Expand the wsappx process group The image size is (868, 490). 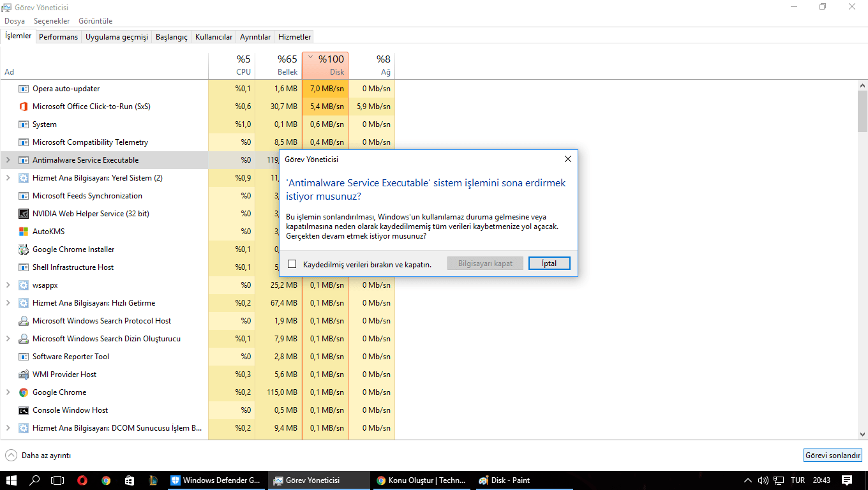pyautogui.click(x=8, y=285)
